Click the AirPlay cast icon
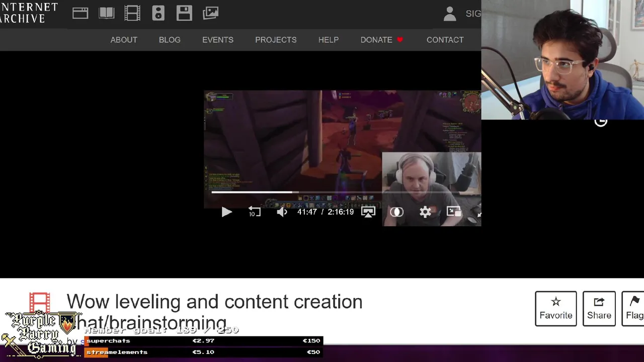The width and height of the screenshot is (644, 362). click(368, 212)
